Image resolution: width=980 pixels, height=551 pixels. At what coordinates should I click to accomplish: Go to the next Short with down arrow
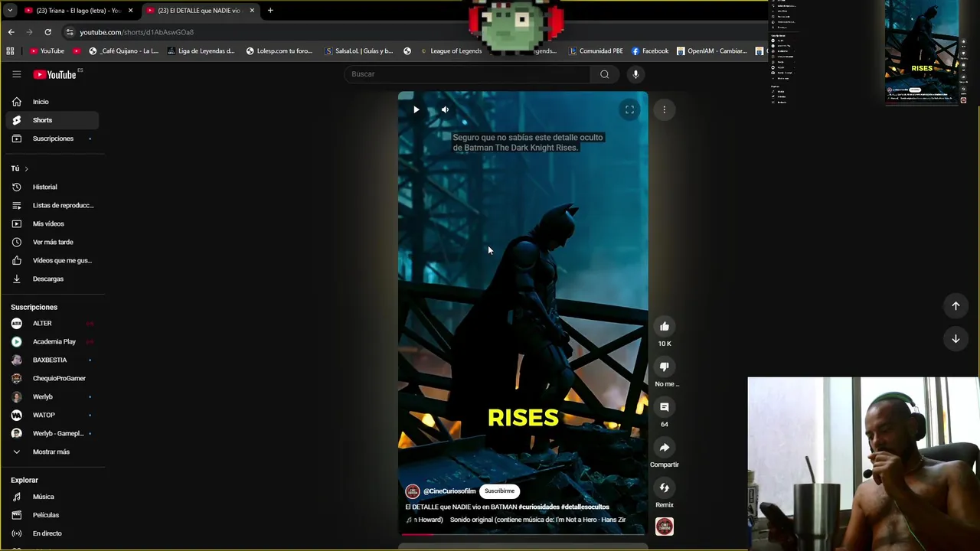(955, 338)
